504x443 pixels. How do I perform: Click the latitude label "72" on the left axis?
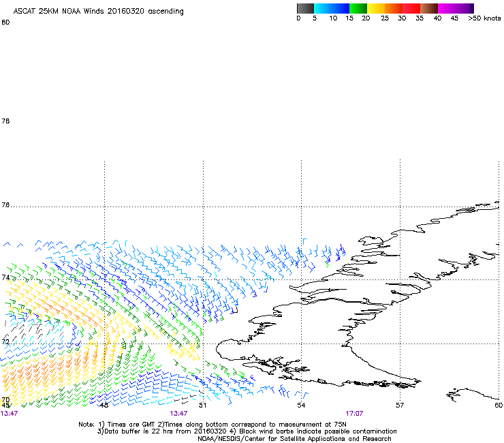pos(5,341)
